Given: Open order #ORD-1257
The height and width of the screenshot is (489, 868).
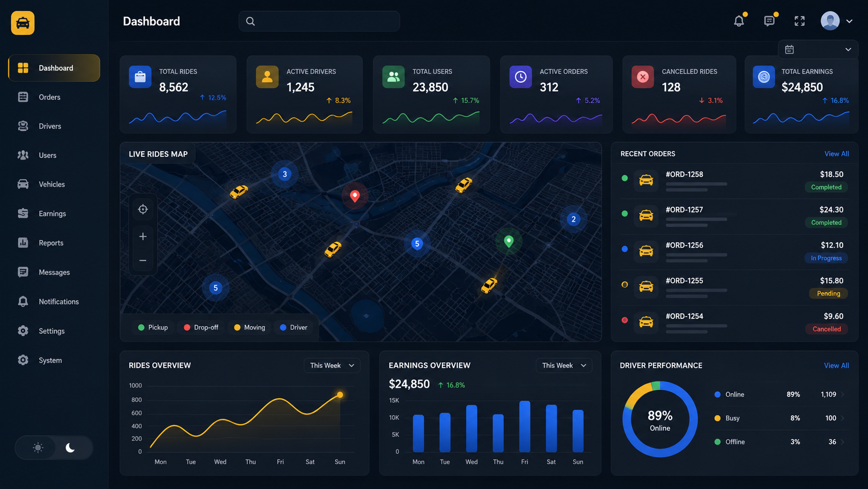Looking at the screenshot, I should [x=734, y=216].
